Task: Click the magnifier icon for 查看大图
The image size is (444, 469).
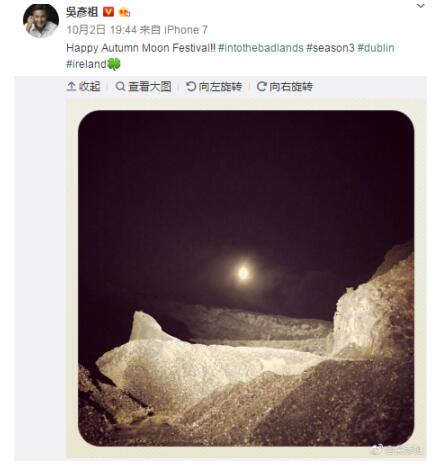Action: click(x=120, y=87)
